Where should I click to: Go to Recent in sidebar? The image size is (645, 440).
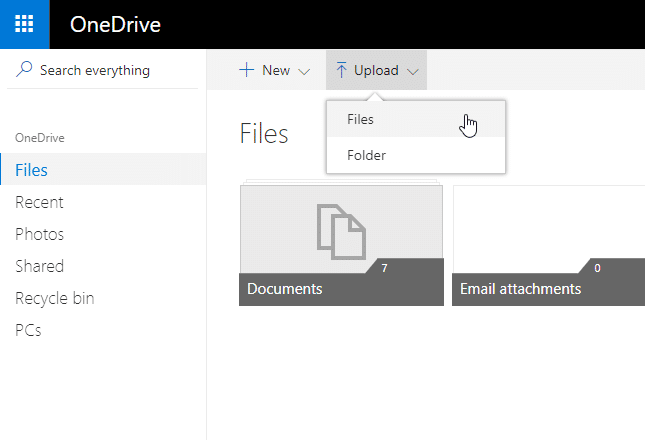tap(39, 202)
